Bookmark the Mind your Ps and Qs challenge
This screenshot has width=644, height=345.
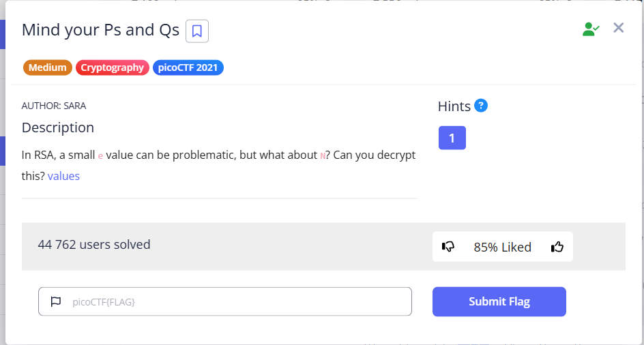click(x=197, y=31)
